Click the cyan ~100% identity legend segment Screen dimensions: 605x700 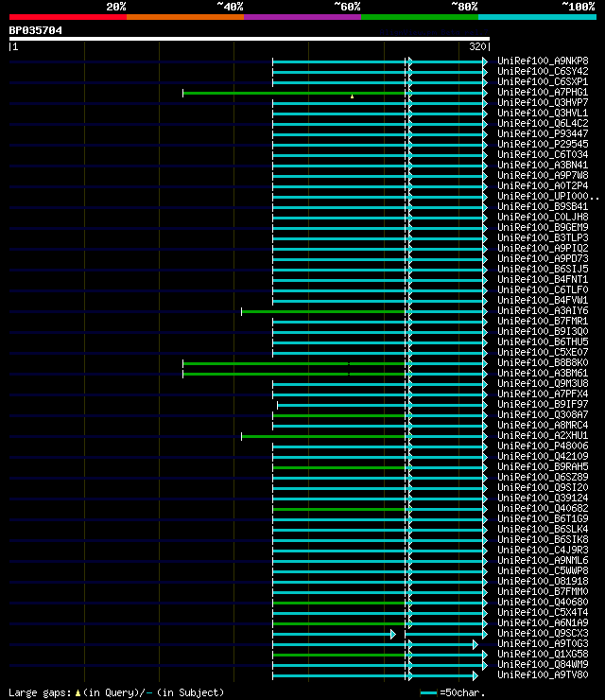(x=537, y=17)
